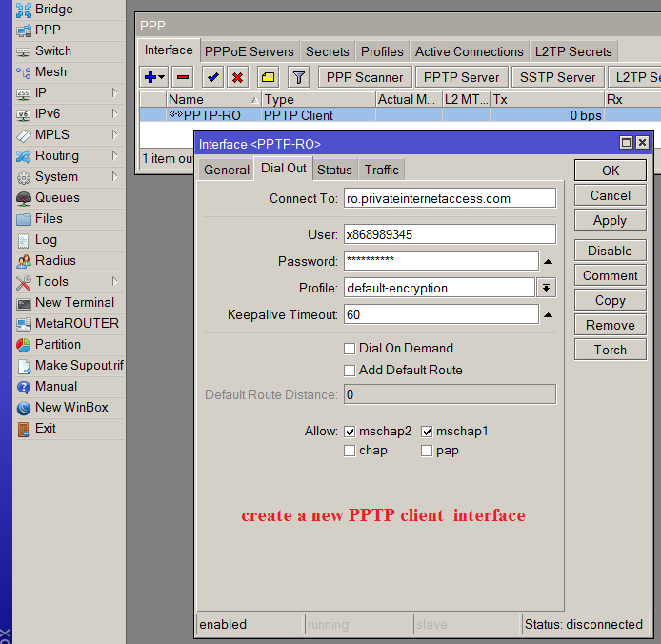Click the red X disable icon
This screenshot has width=661, height=644.
pyautogui.click(x=237, y=77)
